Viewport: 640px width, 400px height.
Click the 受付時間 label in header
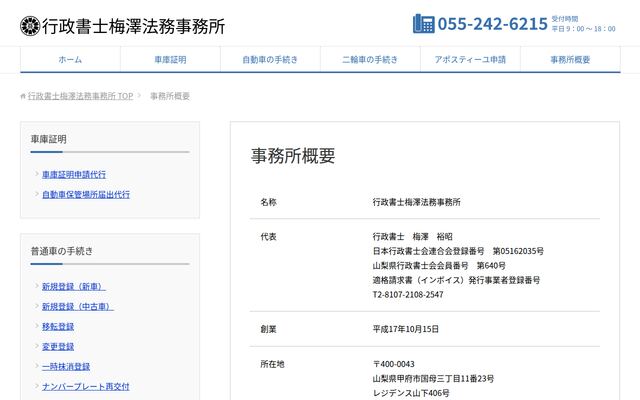(x=565, y=19)
